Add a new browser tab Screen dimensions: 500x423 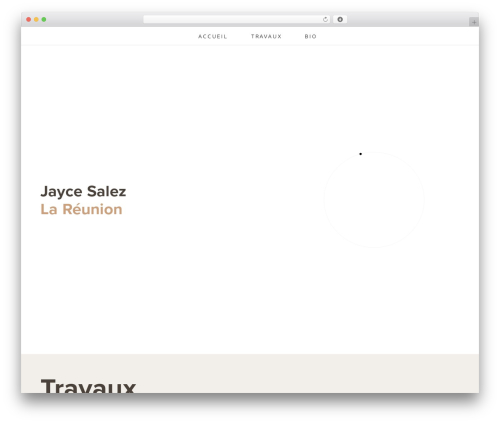click(x=474, y=22)
